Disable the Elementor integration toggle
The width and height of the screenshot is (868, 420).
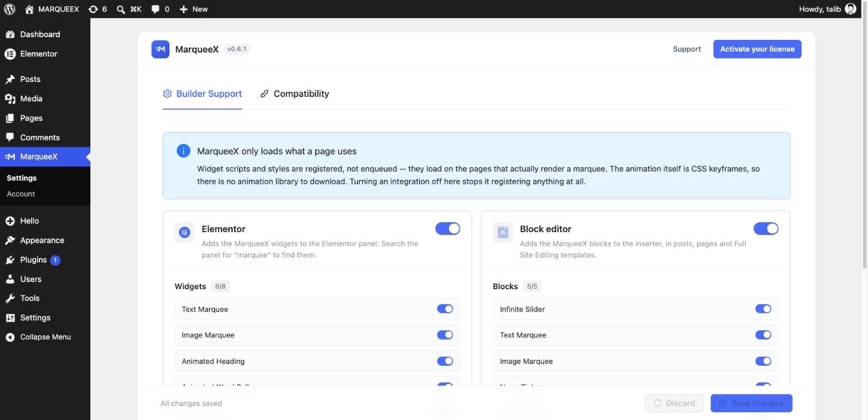[x=447, y=229]
